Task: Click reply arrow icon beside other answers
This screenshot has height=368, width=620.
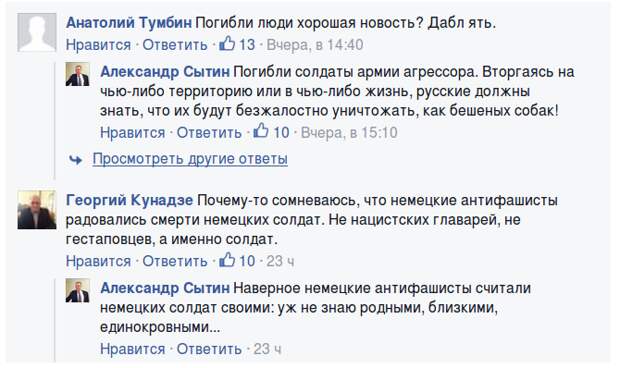Action: click(x=76, y=160)
